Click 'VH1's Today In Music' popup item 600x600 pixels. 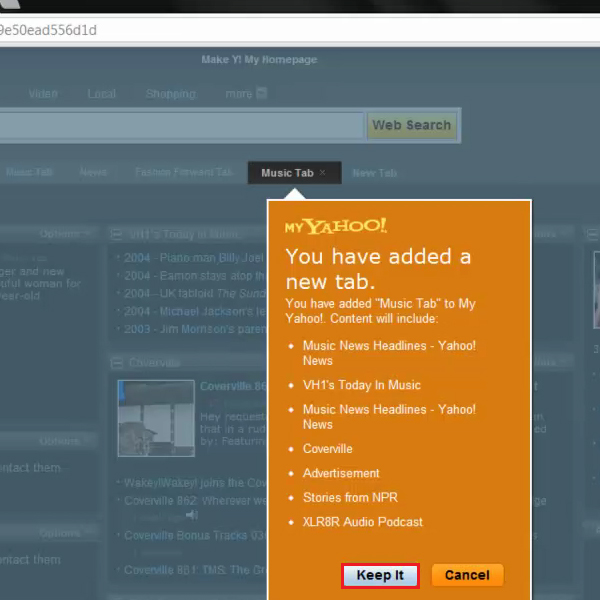point(362,385)
